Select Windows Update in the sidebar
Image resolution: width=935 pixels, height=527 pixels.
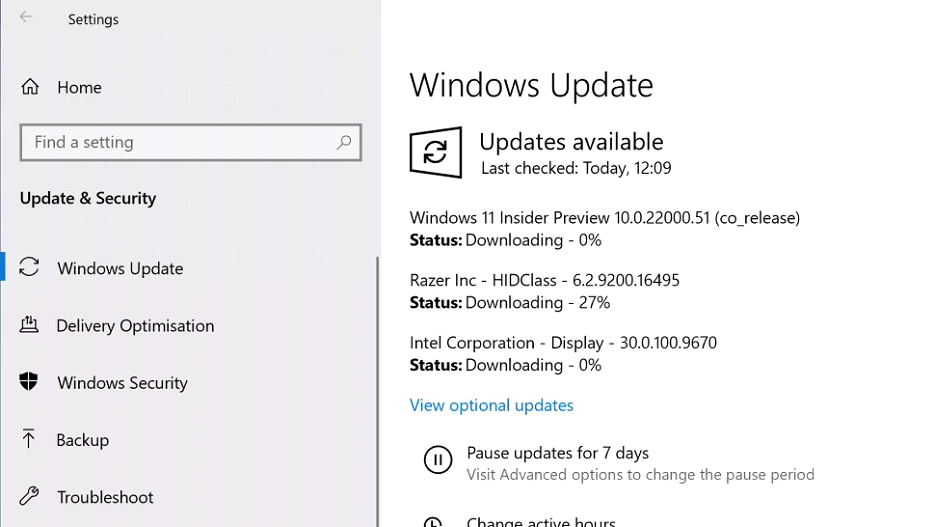[120, 268]
